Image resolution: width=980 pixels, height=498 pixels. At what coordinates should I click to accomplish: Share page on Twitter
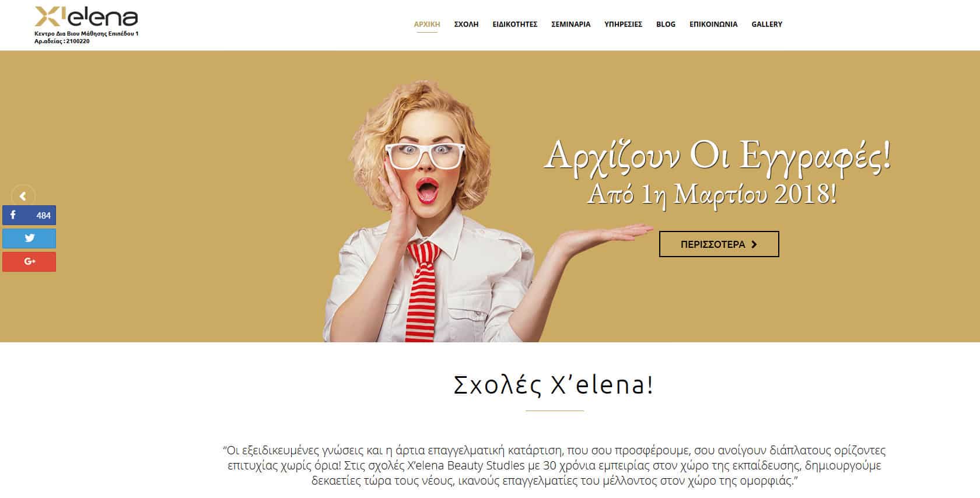coord(29,239)
